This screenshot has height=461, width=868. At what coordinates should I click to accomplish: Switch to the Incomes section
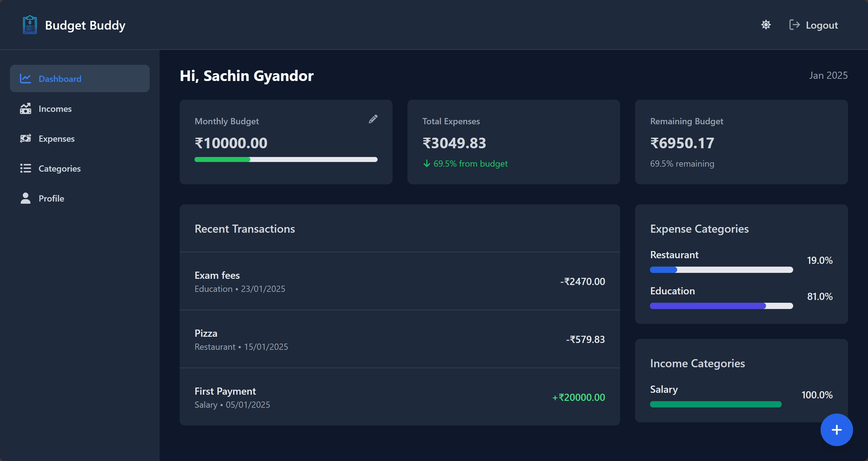pyautogui.click(x=55, y=108)
